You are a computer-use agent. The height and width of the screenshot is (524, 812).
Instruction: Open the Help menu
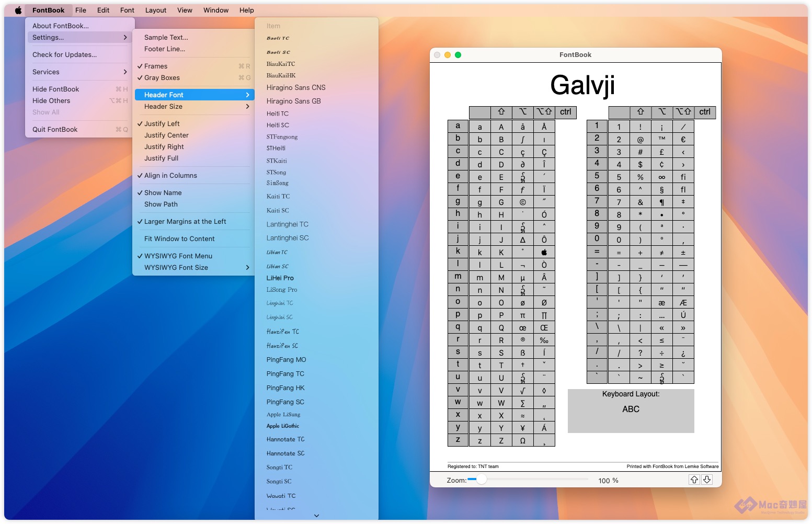[247, 10]
